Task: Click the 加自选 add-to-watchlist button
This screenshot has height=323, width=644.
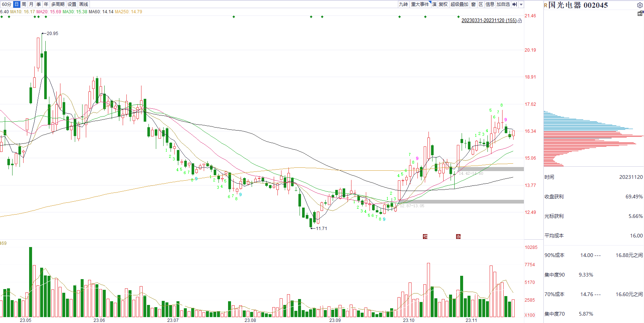Action: click(503, 4)
